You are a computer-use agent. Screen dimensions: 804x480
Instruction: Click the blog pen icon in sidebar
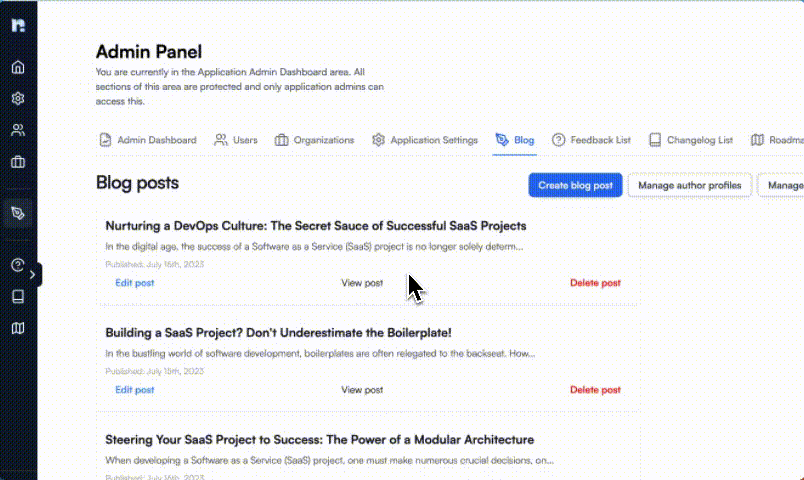(x=18, y=213)
